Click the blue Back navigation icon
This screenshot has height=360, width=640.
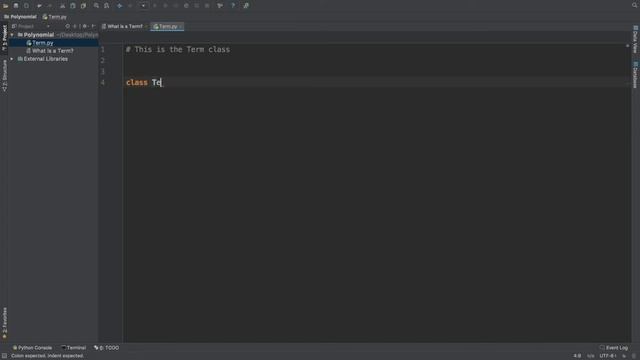pyautogui.click(x=120, y=6)
